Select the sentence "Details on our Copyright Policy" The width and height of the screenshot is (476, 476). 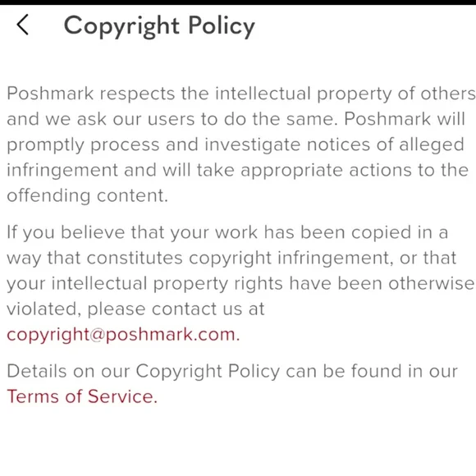point(232,372)
